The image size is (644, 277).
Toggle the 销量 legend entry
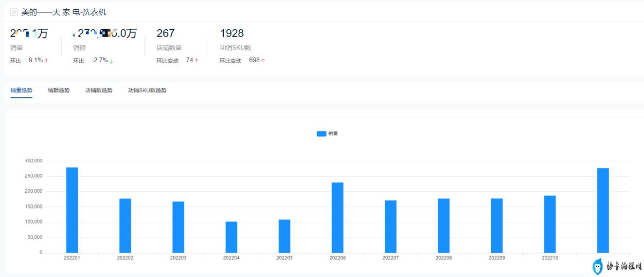(x=327, y=133)
